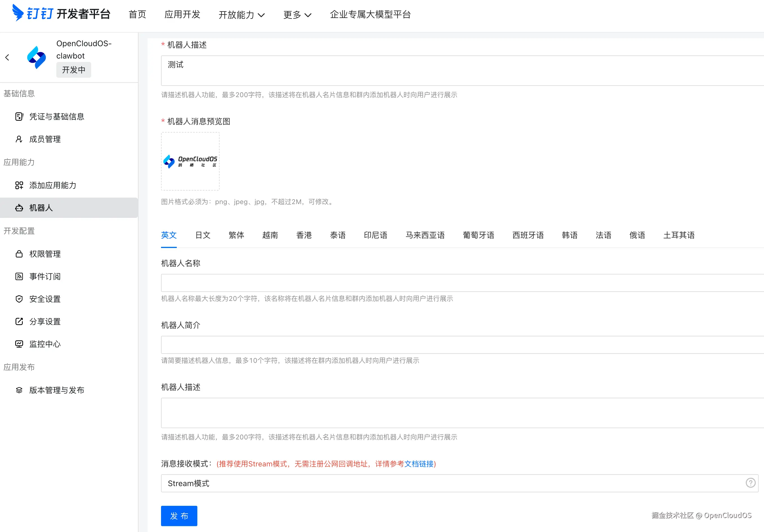This screenshot has height=532, width=764.
Task: Open 版本管理与发布 in the sidebar
Action: point(57,390)
